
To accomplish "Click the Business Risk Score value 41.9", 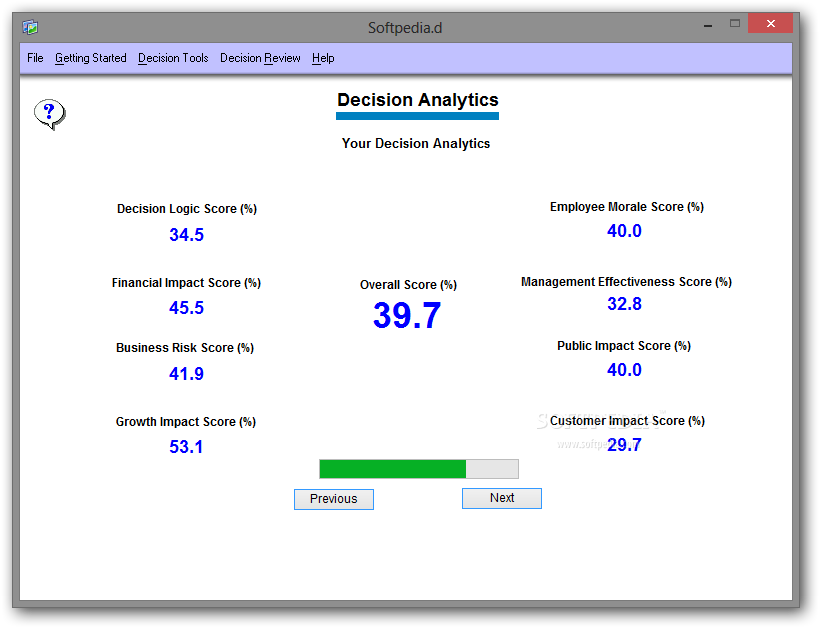I will click(x=187, y=374).
